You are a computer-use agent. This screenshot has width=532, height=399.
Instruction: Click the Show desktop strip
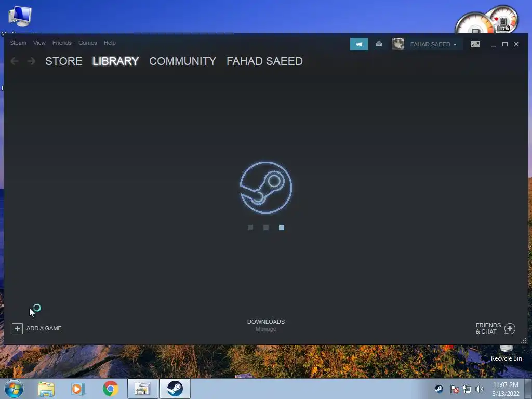528,389
